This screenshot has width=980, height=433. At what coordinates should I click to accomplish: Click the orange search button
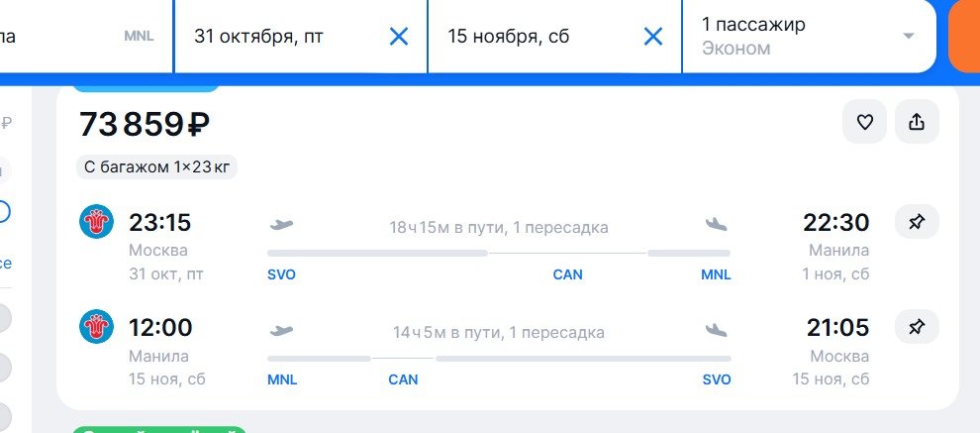(964, 37)
